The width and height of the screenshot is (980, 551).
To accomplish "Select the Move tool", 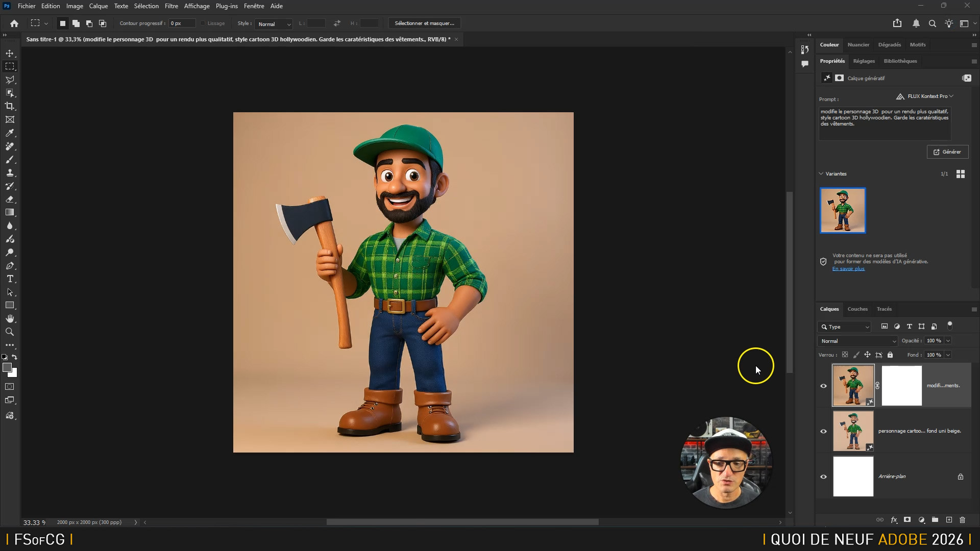I will pos(10,53).
